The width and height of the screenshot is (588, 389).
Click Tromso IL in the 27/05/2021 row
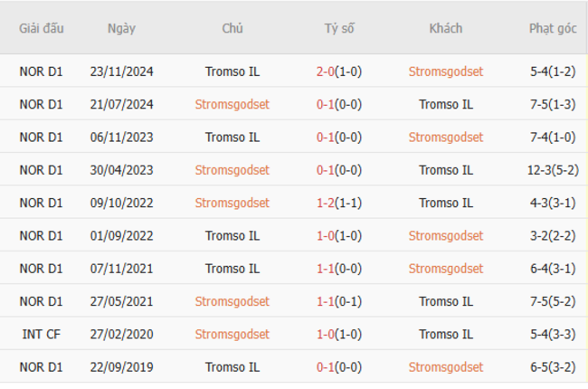coord(445,301)
